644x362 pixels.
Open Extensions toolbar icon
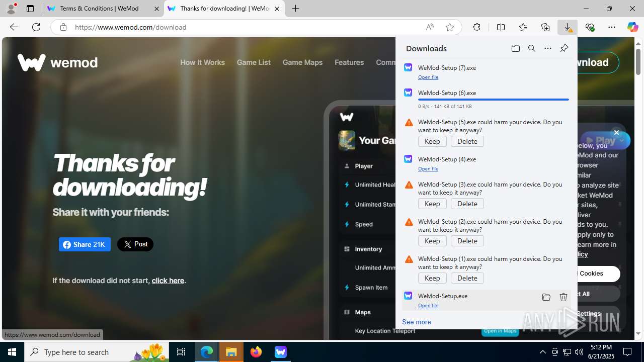[476, 27]
